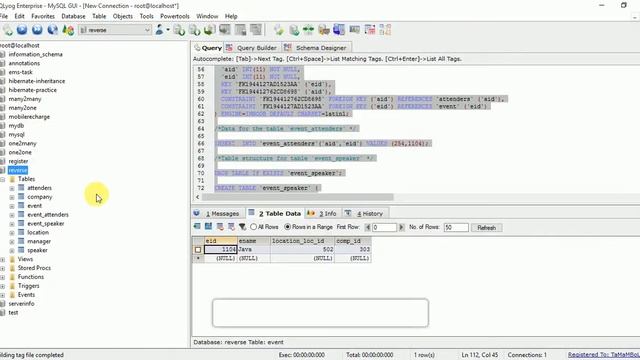Select the mobilerecharge database in tree
640x360 pixels.
(x=29, y=117)
